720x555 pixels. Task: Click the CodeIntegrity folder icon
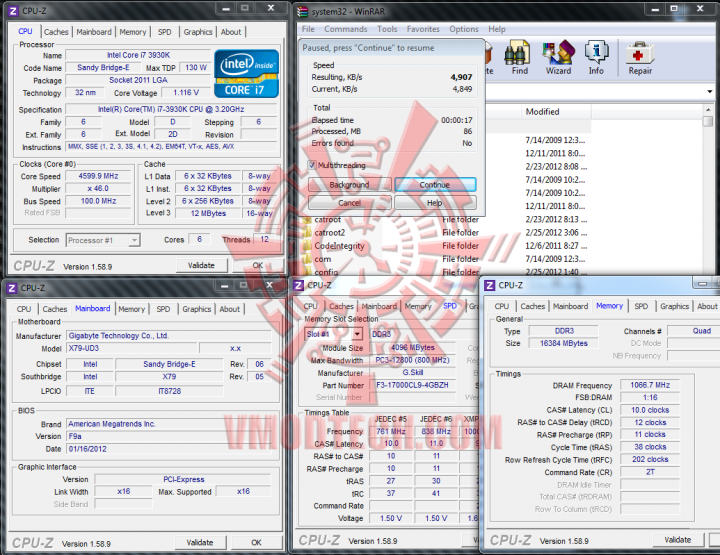[x=307, y=246]
